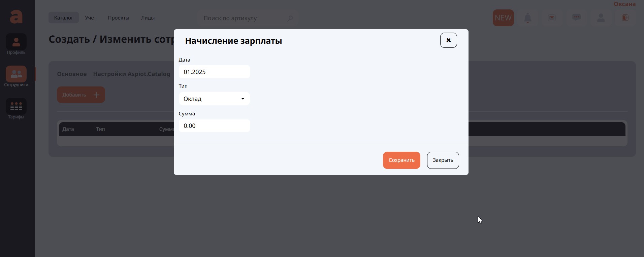Open Тарифы section in sidebar
The height and width of the screenshot is (257, 644).
pyautogui.click(x=16, y=109)
